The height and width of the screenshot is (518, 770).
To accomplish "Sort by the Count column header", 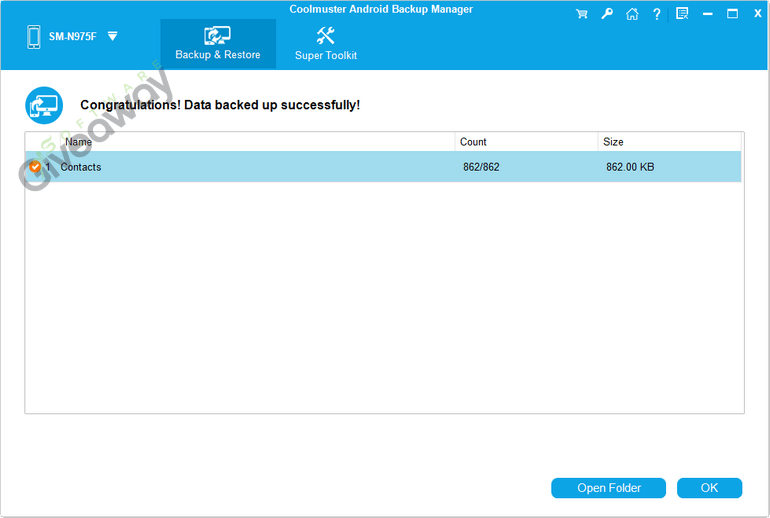I will (526, 142).
